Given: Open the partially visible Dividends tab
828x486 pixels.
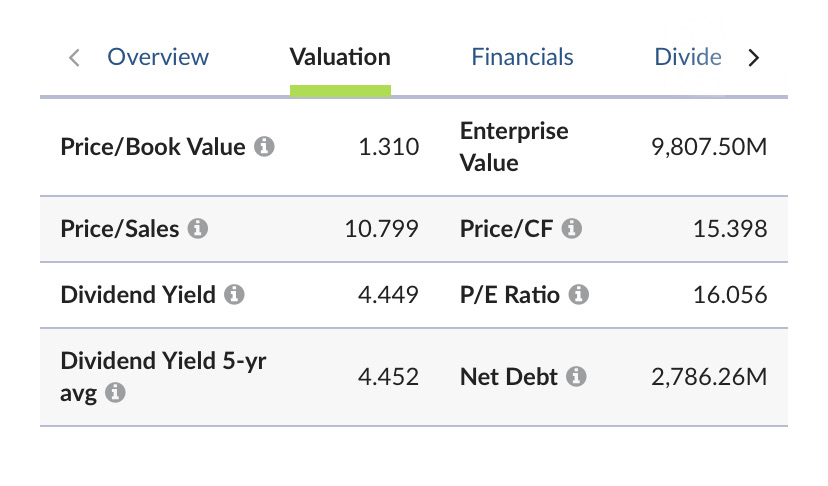Looking at the screenshot, I should coord(687,57).
